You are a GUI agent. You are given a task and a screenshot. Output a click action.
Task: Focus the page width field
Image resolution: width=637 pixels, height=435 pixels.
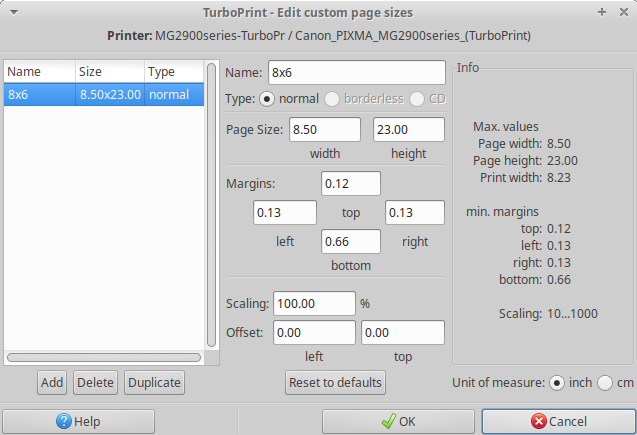pyautogui.click(x=325, y=130)
